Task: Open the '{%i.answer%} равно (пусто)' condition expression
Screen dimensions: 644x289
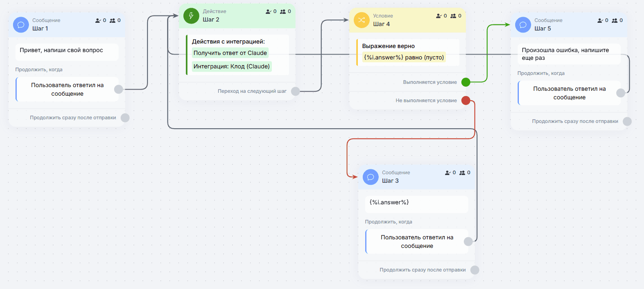Action: point(404,57)
